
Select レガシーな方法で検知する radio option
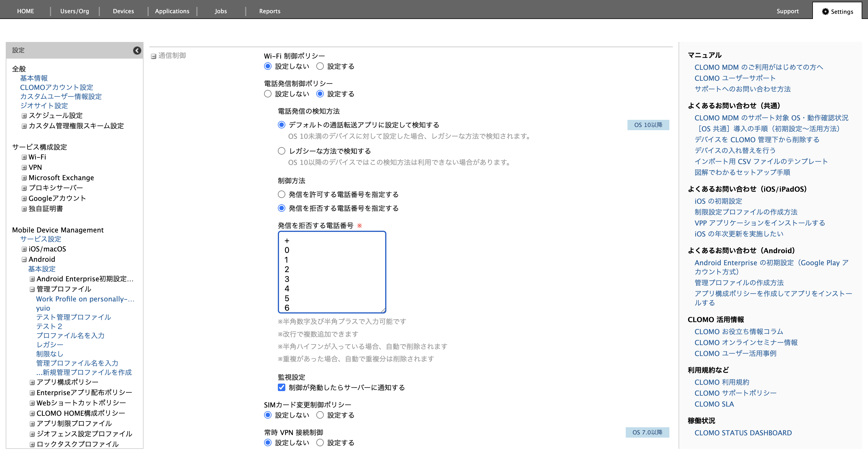point(282,151)
